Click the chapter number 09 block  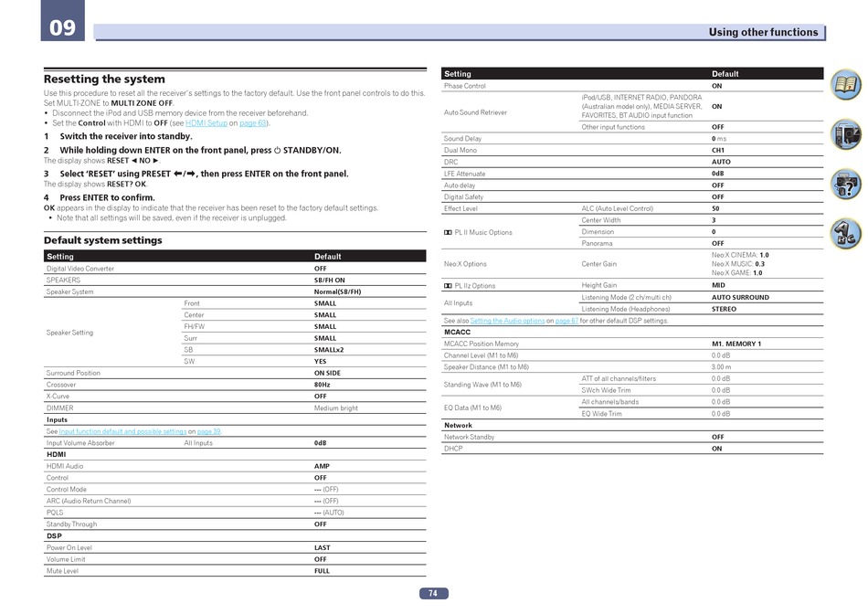tap(62, 20)
